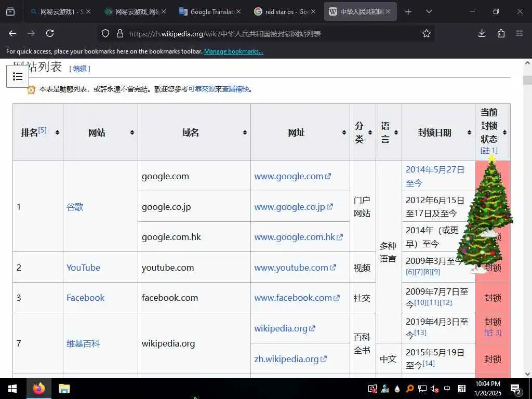Viewport: 532px width, 399px height.
Task: Switch IME Chinese input mode indicator
Action: tap(447, 389)
